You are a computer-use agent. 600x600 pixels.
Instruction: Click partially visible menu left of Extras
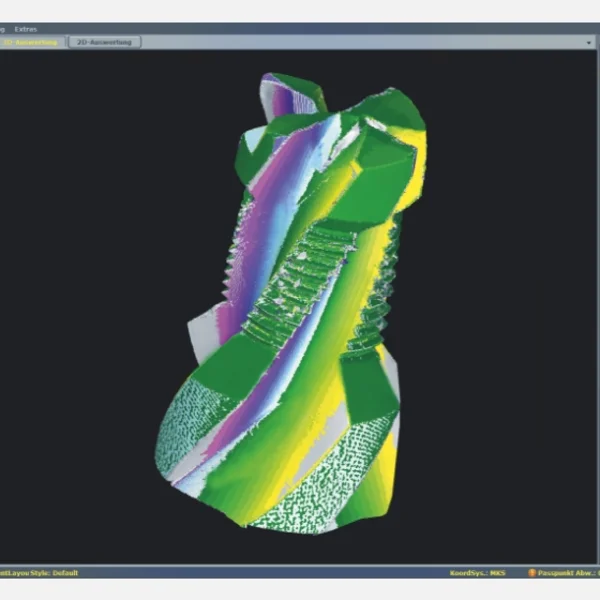[x=4, y=29]
